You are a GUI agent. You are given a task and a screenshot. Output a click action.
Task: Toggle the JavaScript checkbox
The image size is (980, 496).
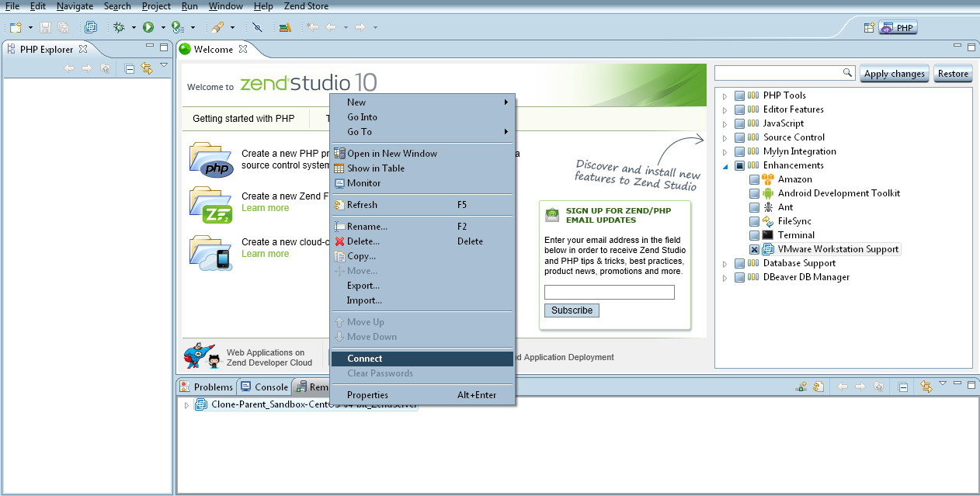click(x=739, y=123)
